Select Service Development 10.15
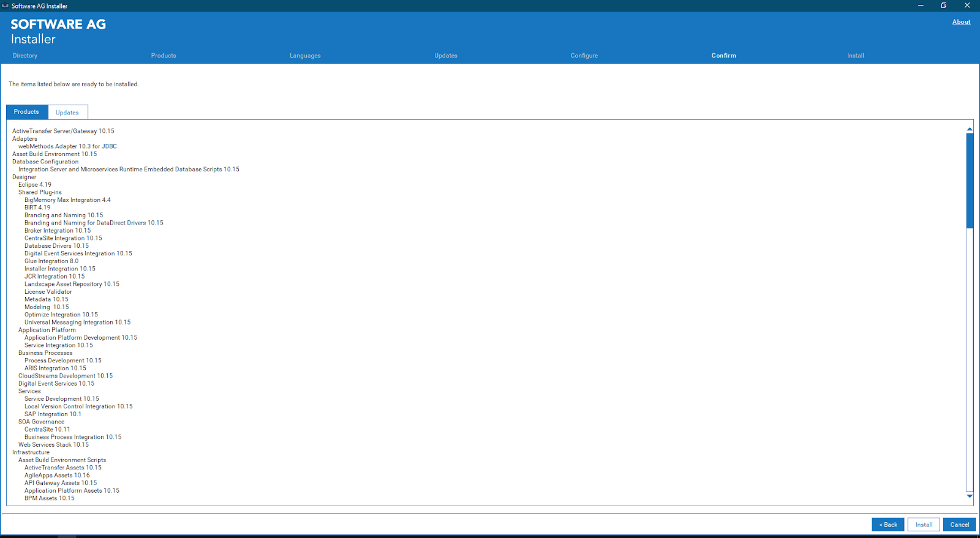The height and width of the screenshot is (538, 980). click(x=62, y=399)
